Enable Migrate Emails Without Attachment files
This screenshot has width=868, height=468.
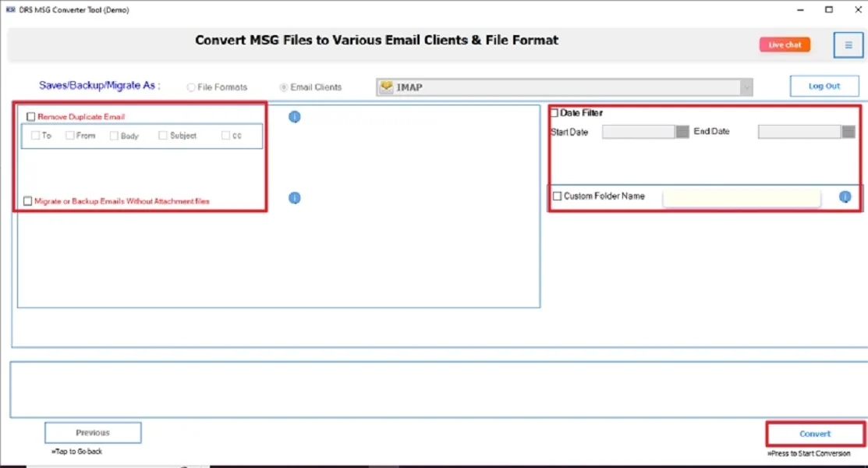[28, 201]
